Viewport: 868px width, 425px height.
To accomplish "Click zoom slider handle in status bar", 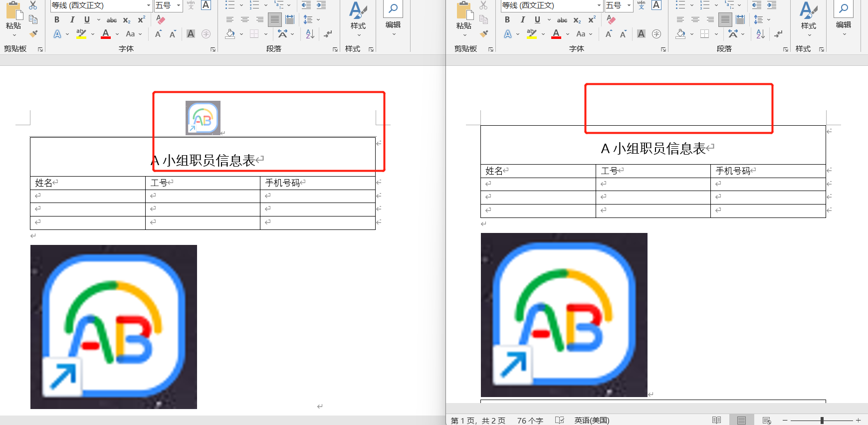I will click(822, 421).
